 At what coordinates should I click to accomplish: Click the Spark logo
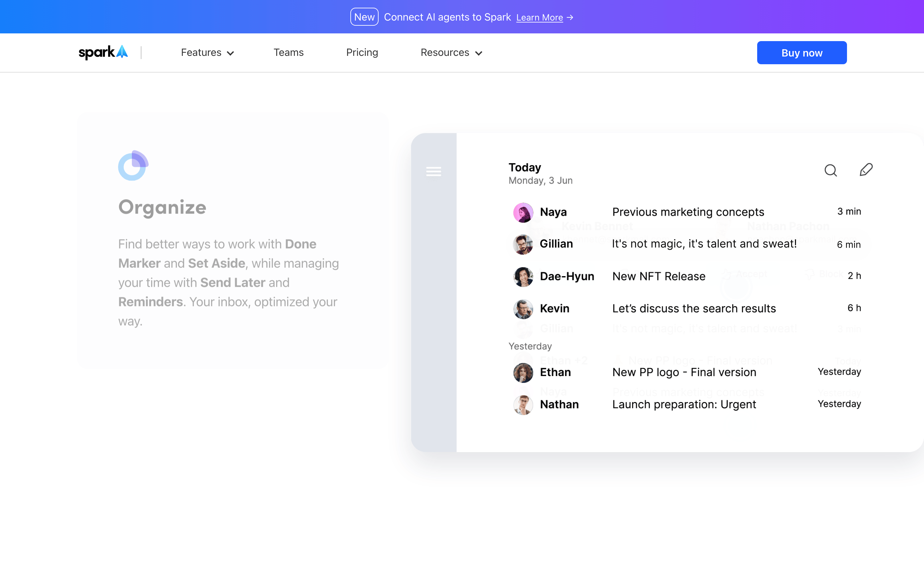[x=103, y=52]
